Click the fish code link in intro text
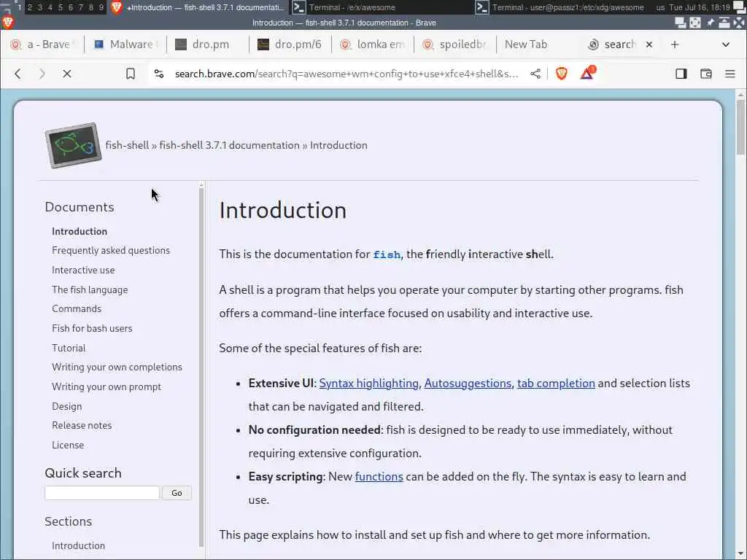 (x=387, y=254)
